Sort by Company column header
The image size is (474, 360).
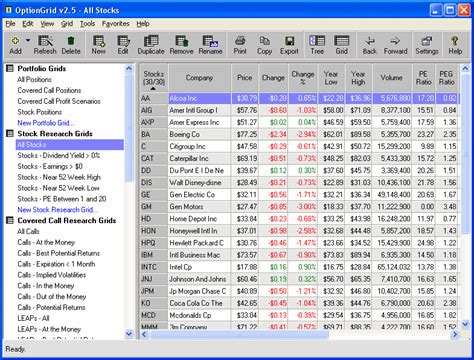199,78
